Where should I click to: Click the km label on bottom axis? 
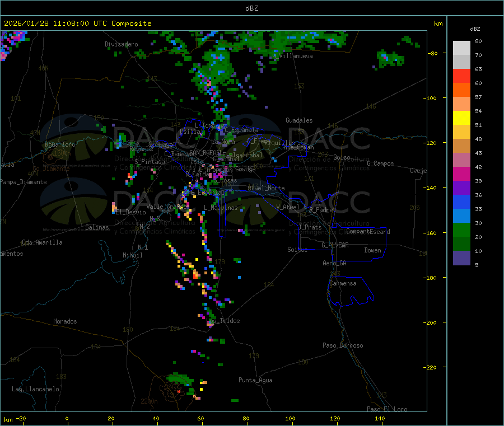pos(8,420)
